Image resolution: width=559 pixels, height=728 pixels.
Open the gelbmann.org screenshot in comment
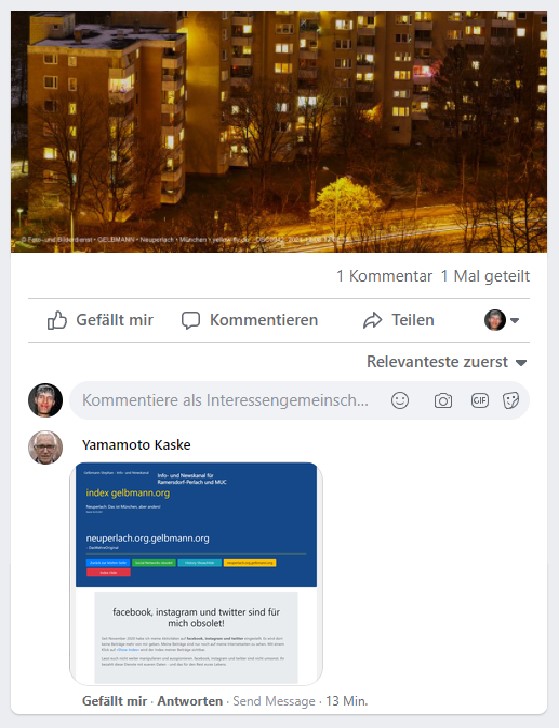195,573
